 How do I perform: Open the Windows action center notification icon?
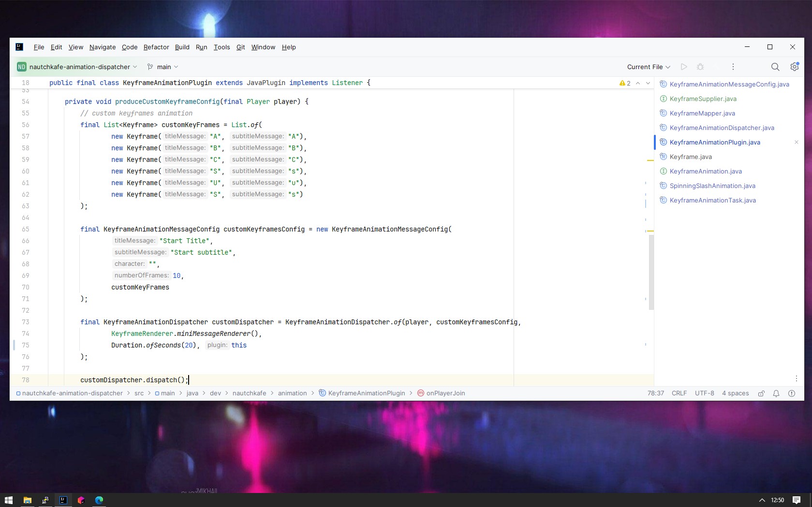(x=797, y=500)
